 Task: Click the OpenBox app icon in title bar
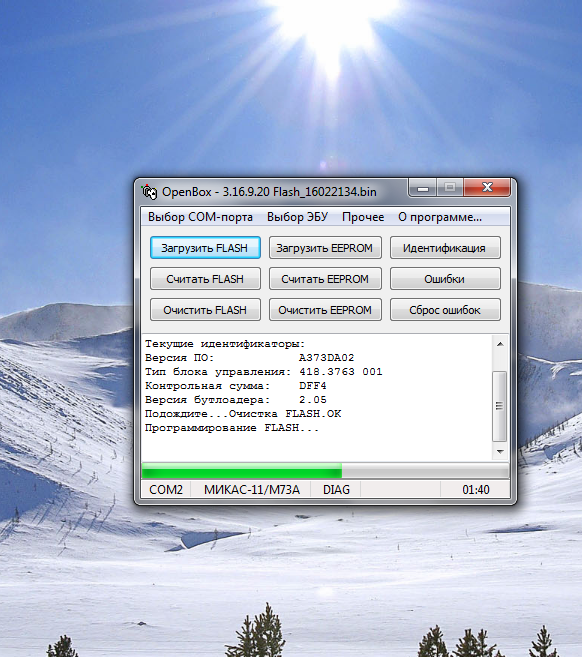(x=149, y=192)
